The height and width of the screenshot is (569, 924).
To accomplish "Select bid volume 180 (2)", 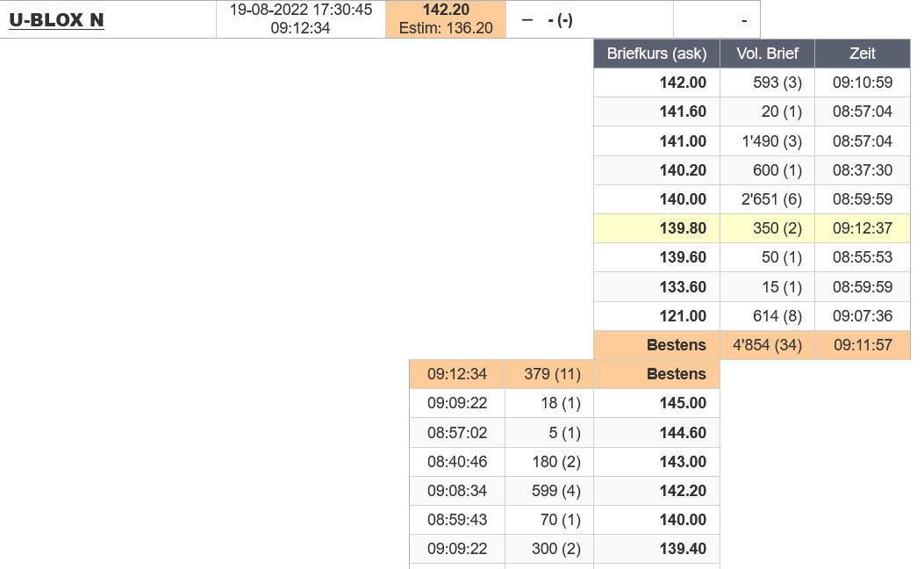I will coord(556,462).
